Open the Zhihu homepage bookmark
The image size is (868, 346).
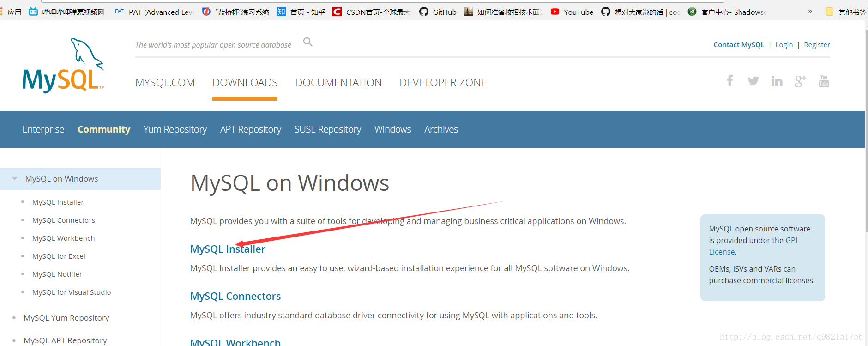301,12
